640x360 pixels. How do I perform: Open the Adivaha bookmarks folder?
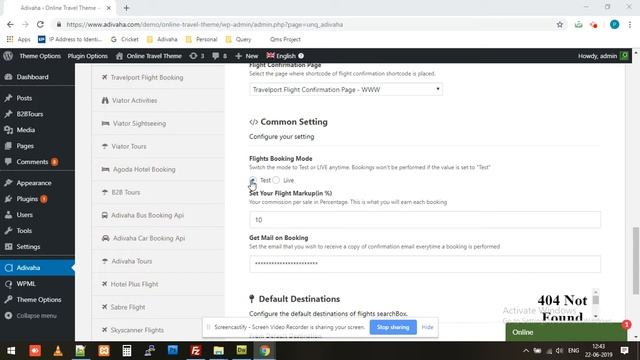(x=162, y=39)
